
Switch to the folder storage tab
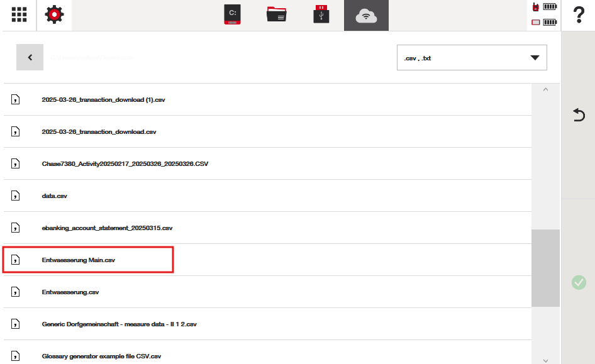coord(276,15)
